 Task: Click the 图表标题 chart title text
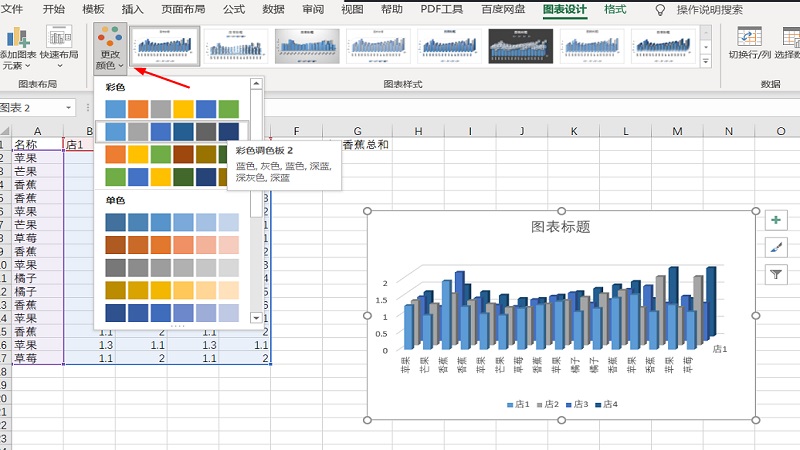tap(560, 227)
